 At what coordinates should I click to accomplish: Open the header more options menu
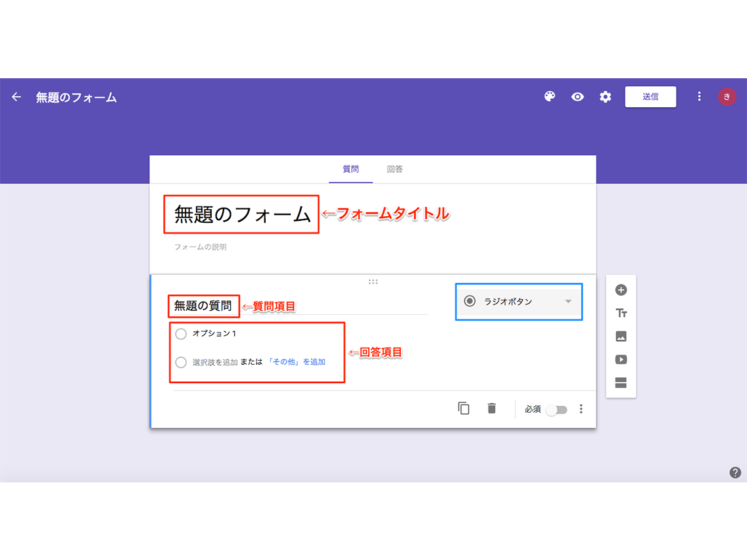699,97
